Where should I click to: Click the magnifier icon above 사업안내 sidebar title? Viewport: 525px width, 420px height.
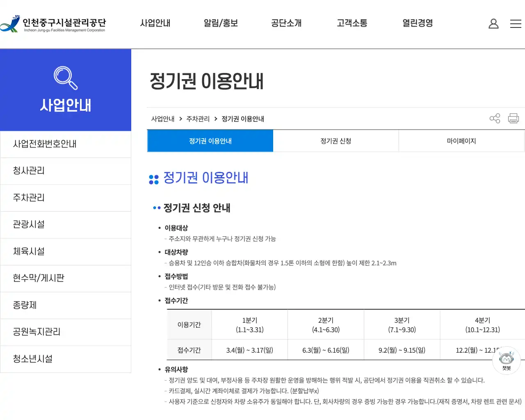[66, 78]
